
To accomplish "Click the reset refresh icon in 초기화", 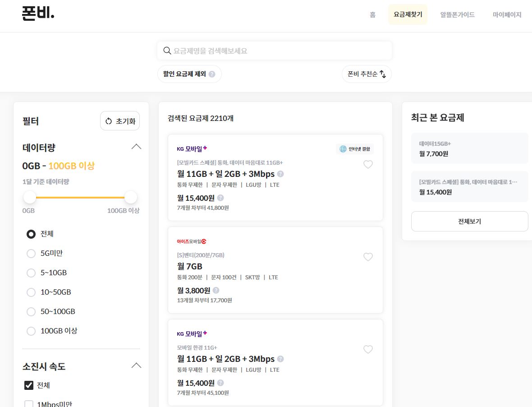I will point(109,121).
